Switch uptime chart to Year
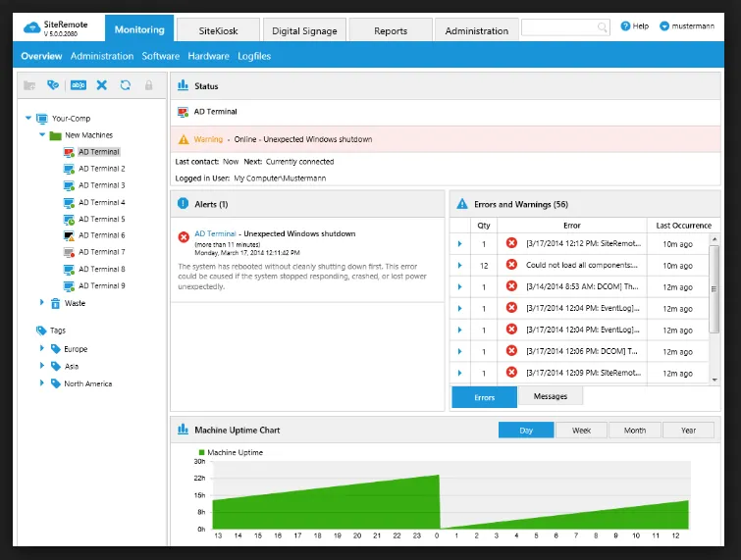741x560 pixels. click(688, 431)
